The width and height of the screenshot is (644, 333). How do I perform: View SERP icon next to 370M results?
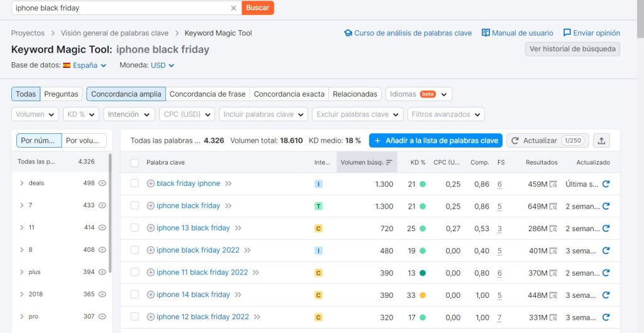(553, 273)
